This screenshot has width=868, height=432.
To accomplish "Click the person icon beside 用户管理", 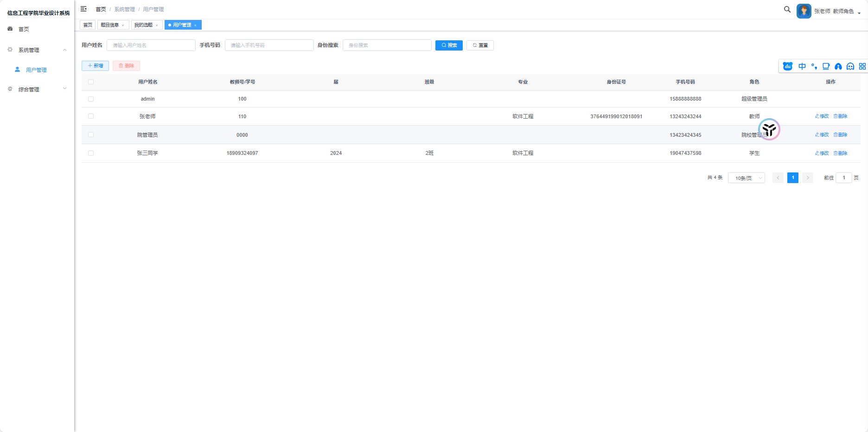I will 18,70.
